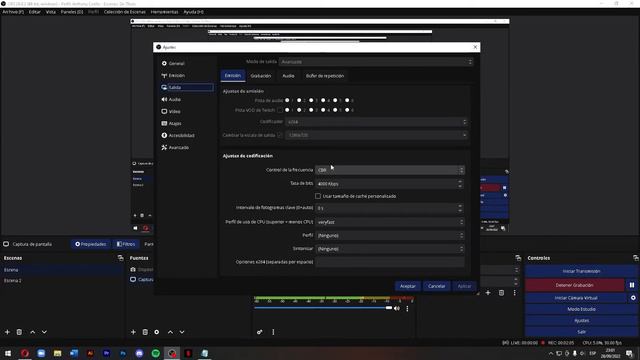Open Perfil de uso de CPU dropdown
The height and width of the screenshot is (360, 640).
[389, 222]
